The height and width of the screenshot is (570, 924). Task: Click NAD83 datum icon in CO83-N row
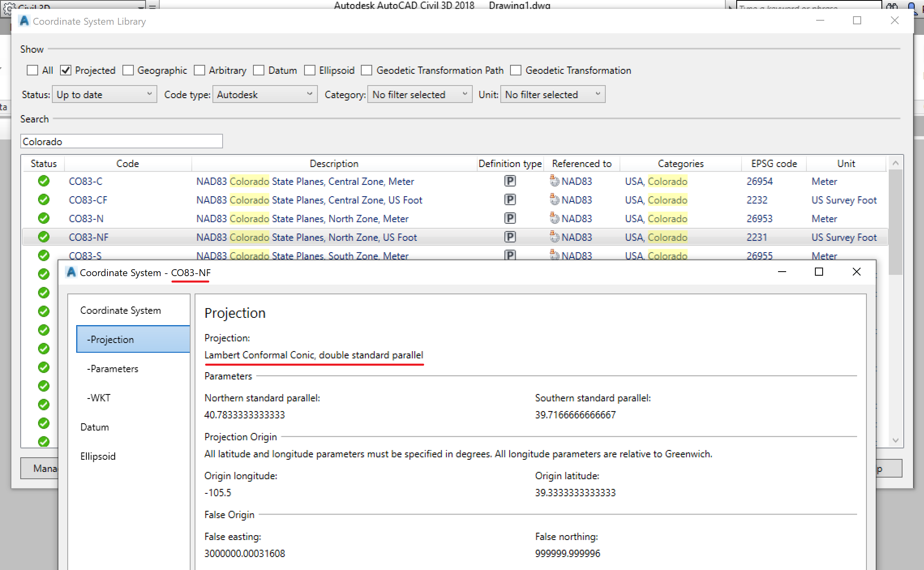coord(554,219)
